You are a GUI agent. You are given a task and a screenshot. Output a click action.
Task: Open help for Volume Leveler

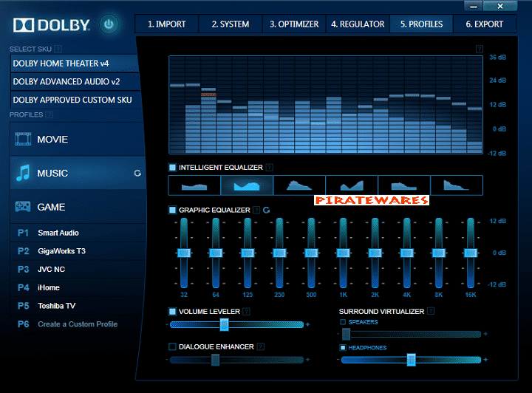[x=247, y=311]
